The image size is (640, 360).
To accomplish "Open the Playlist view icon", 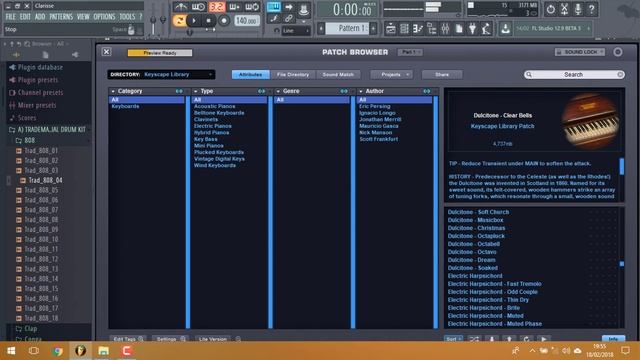I will 391,29.
